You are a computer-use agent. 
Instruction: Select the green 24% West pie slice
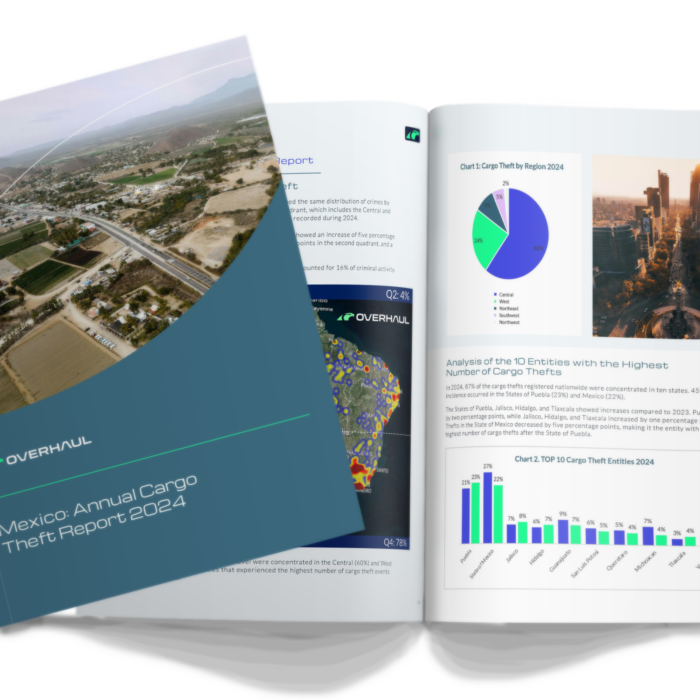487,240
